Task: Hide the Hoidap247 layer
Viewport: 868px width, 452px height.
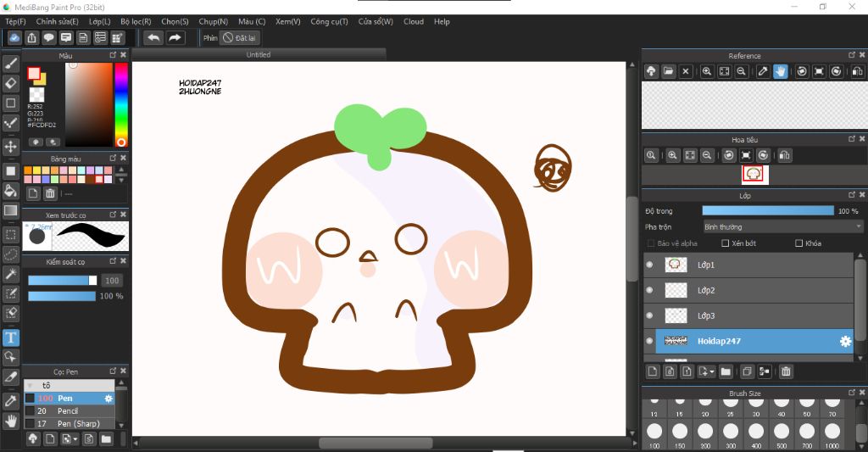Action: point(650,341)
